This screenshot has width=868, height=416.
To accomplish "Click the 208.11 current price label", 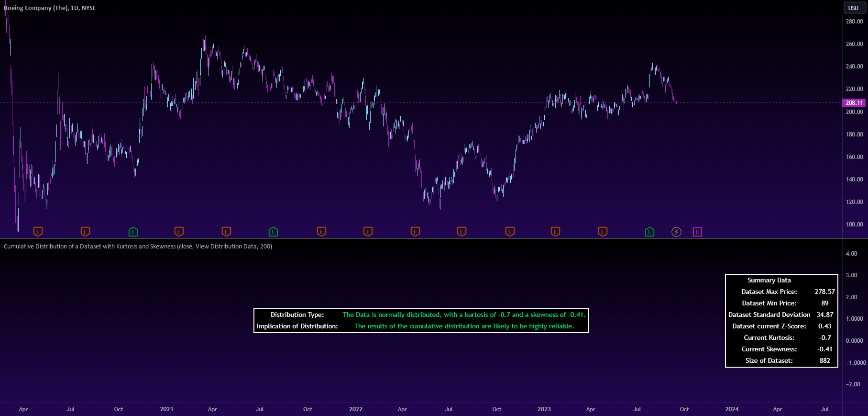I will [854, 102].
